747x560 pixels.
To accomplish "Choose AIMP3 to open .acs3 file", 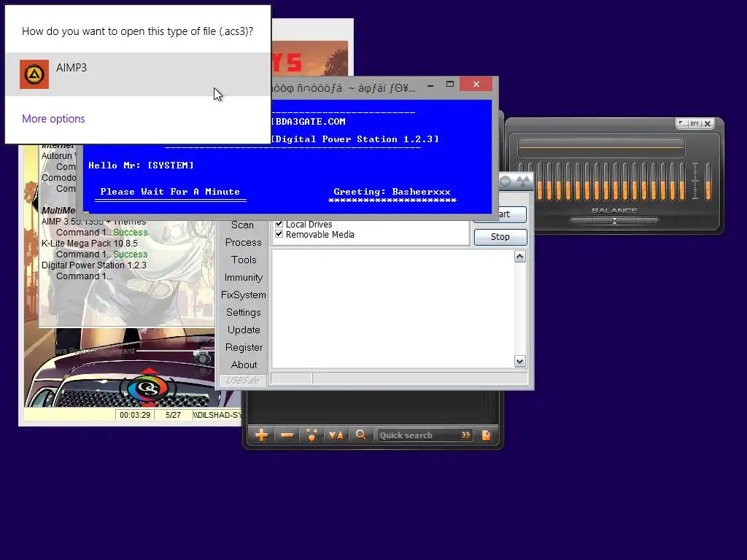I will [x=138, y=74].
